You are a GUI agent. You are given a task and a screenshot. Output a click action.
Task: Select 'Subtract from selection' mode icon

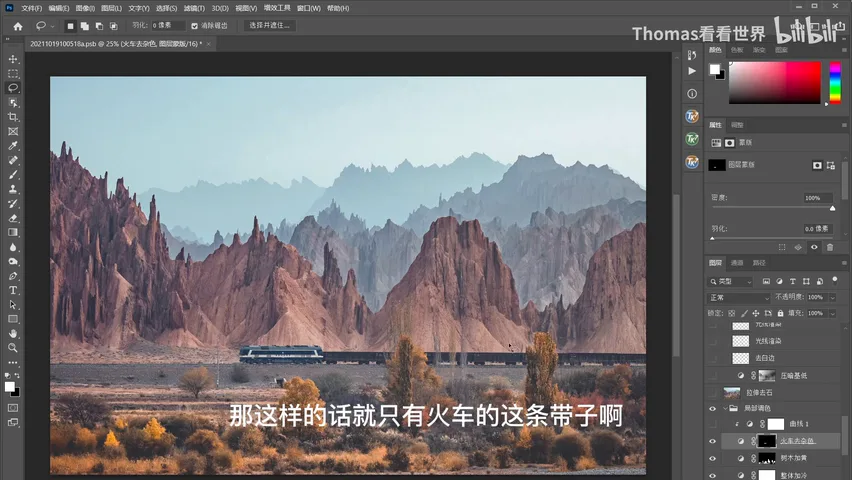point(99,26)
